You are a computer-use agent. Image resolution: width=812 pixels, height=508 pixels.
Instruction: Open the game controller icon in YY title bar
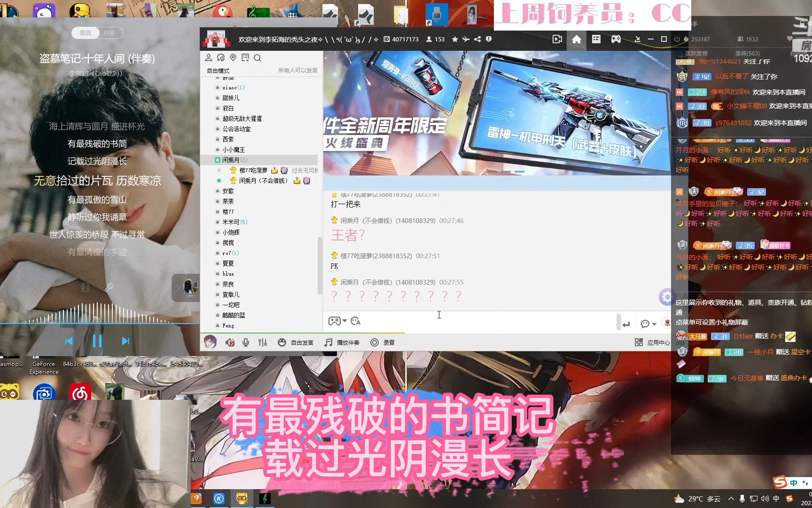tap(616, 39)
